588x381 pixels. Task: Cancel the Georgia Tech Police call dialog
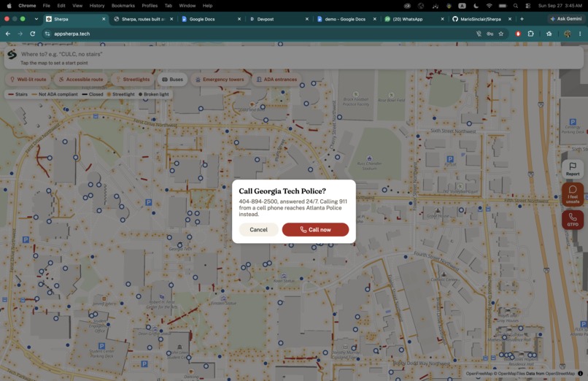pos(258,229)
